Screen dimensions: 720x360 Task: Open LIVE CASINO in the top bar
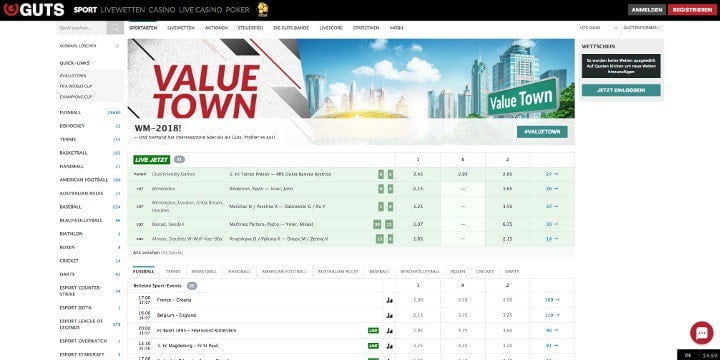(200, 10)
